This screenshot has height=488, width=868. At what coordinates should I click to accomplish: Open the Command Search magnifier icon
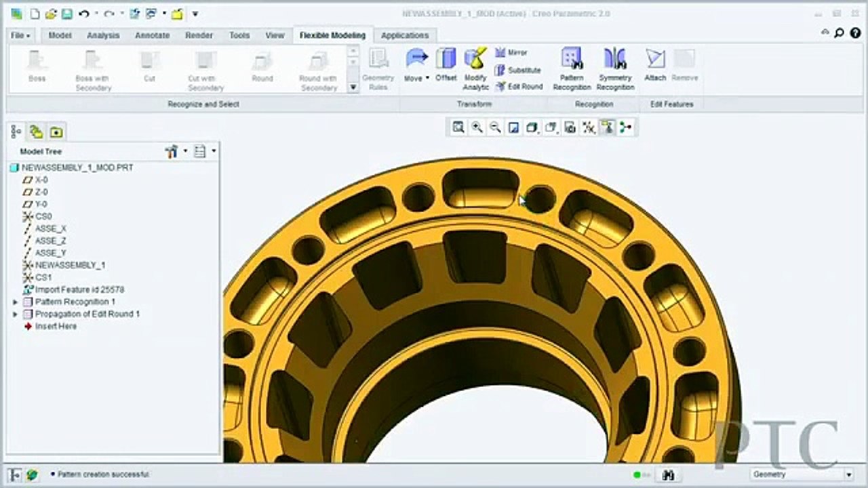pos(839,32)
